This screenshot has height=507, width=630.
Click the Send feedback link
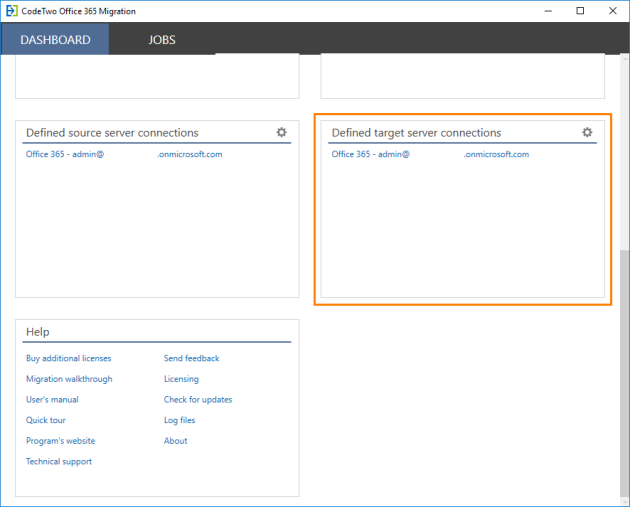192,358
